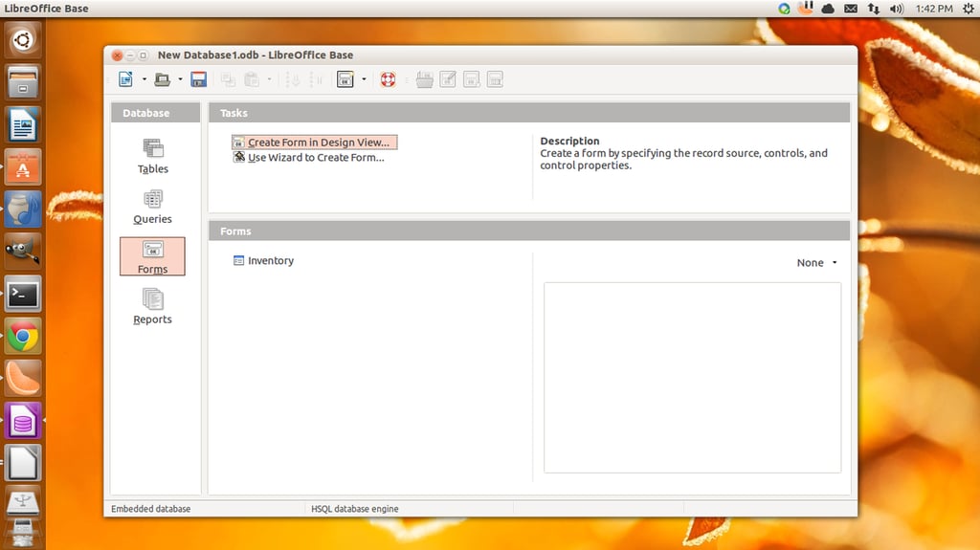Open Terminal from the launcher

(23, 294)
